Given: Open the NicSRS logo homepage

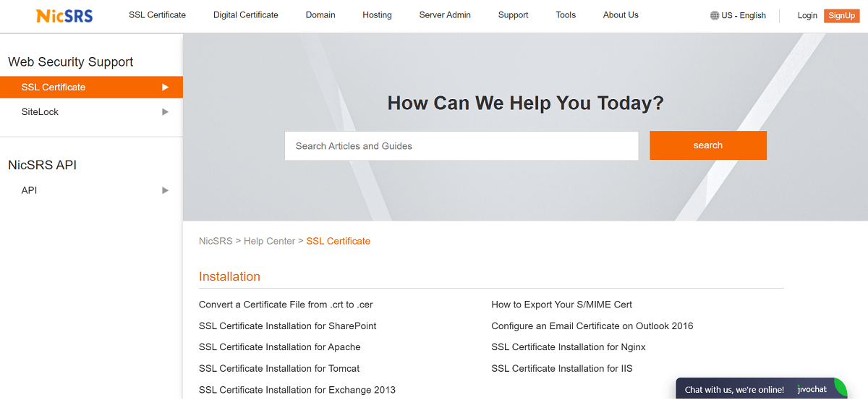Looking at the screenshot, I should pos(64,15).
